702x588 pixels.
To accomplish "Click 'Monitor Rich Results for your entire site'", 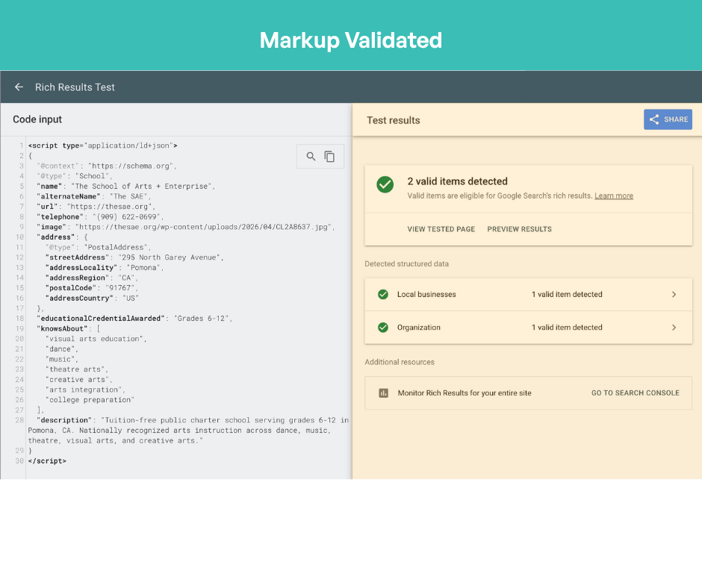I will tap(465, 393).
